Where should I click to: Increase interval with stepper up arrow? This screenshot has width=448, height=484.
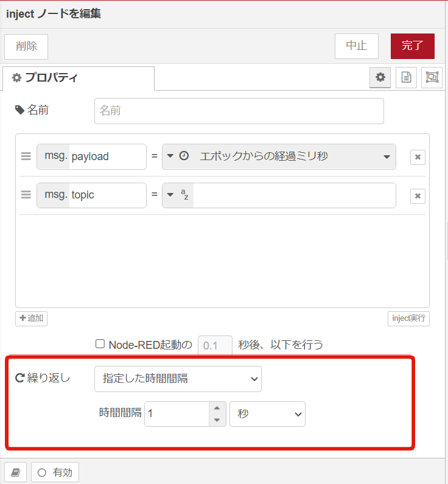click(217, 408)
